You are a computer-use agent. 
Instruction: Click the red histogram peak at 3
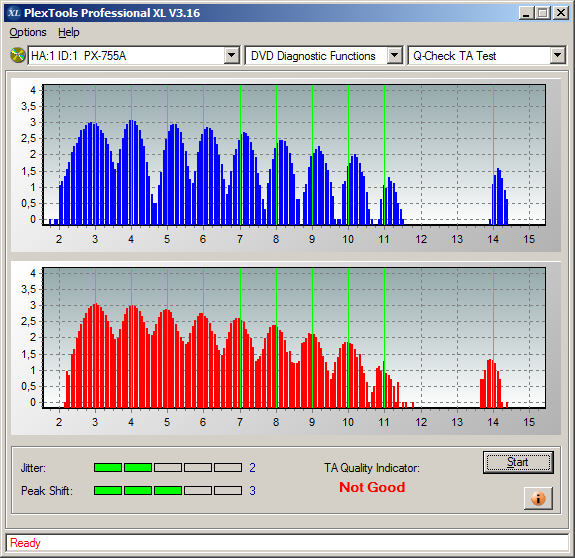tap(95, 356)
